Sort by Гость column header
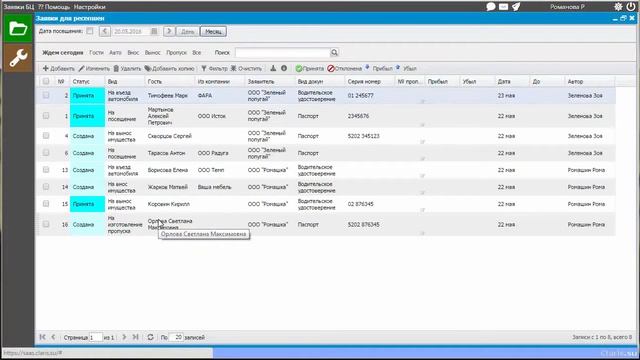 tap(169, 82)
